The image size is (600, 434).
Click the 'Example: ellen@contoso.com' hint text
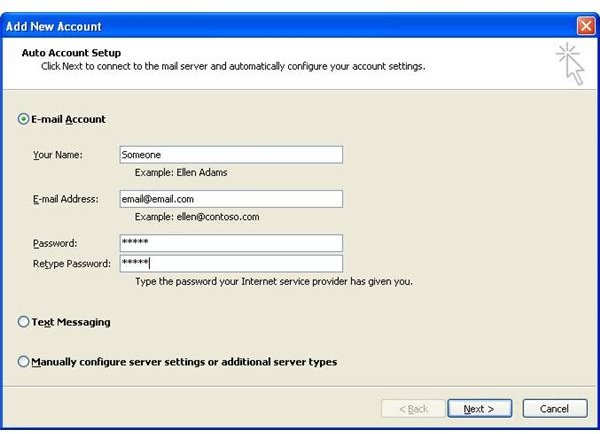(x=197, y=217)
